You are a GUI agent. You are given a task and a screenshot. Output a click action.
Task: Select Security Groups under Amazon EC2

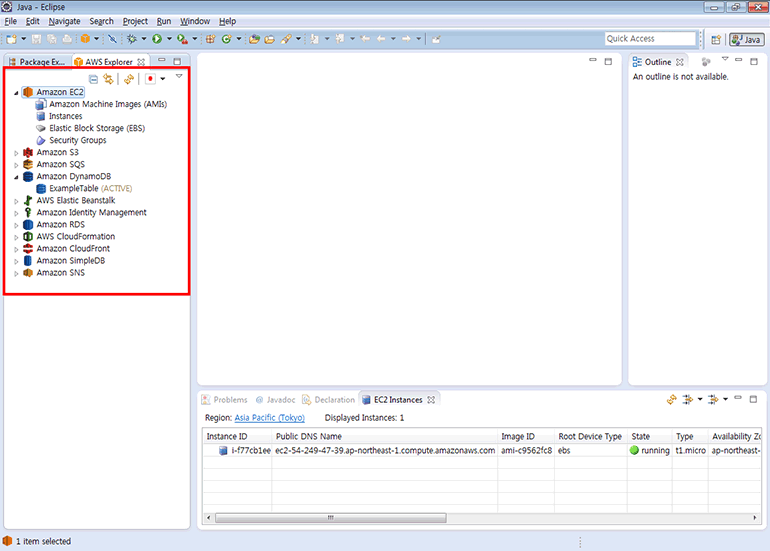(x=77, y=140)
